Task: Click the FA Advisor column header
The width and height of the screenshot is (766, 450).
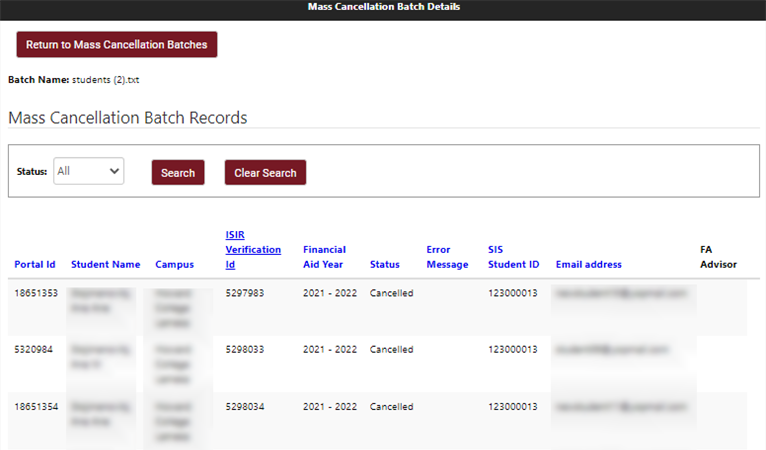Action: click(718, 257)
